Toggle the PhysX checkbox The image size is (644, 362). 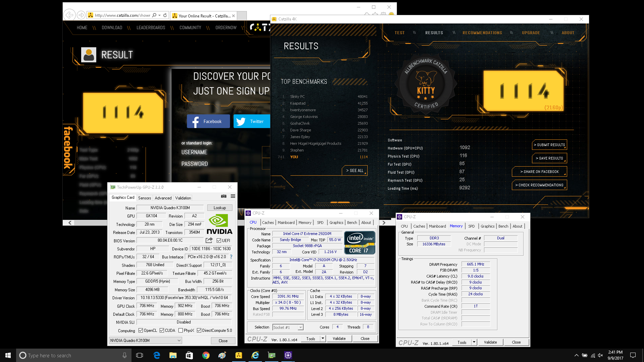181,330
